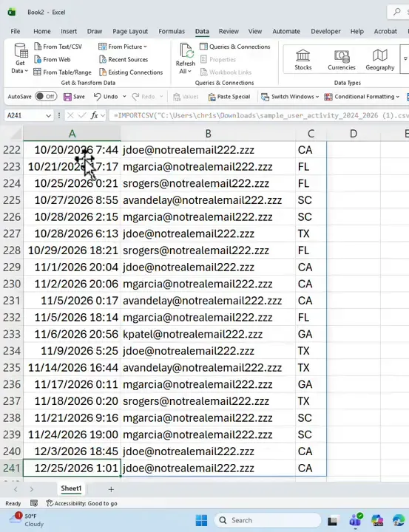Image resolution: width=409 pixels, height=532 pixels.
Task: Open the weather widget 50°F Cloudy
Action: coord(27,520)
